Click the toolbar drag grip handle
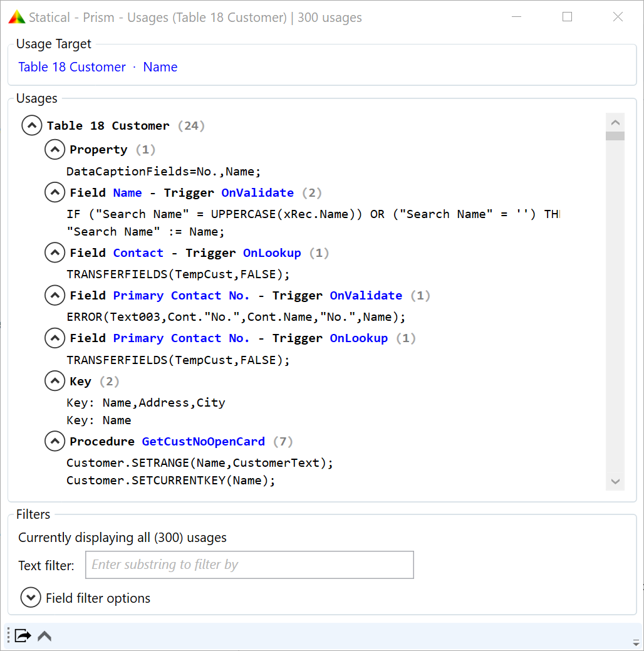The height and width of the screenshot is (651, 644). [8, 635]
